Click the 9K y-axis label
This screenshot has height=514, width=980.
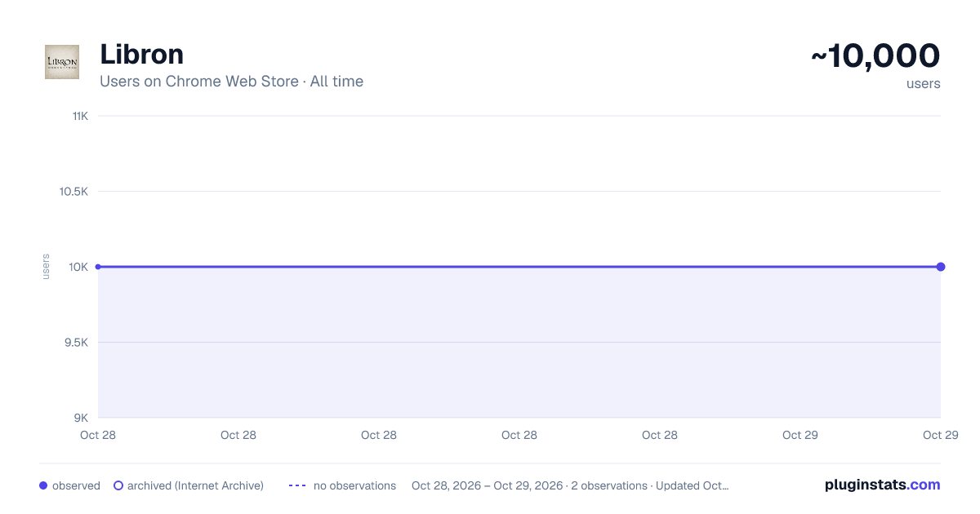pyautogui.click(x=81, y=418)
